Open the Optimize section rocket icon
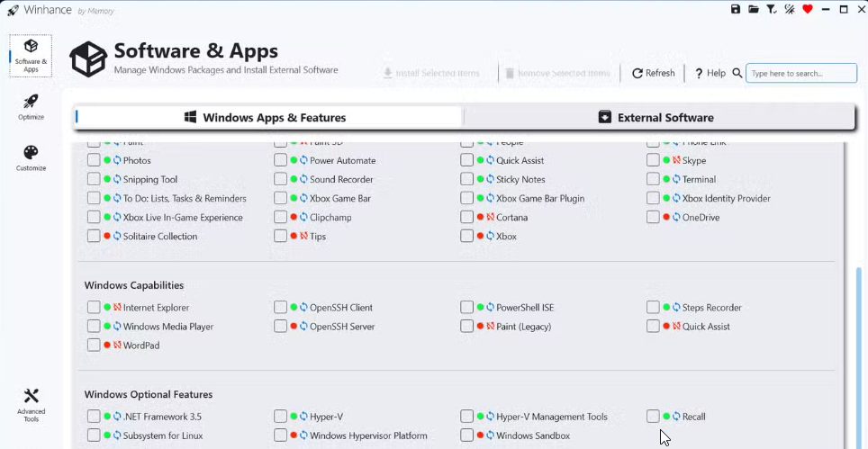This screenshot has width=868, height=449. coord(31,102)
